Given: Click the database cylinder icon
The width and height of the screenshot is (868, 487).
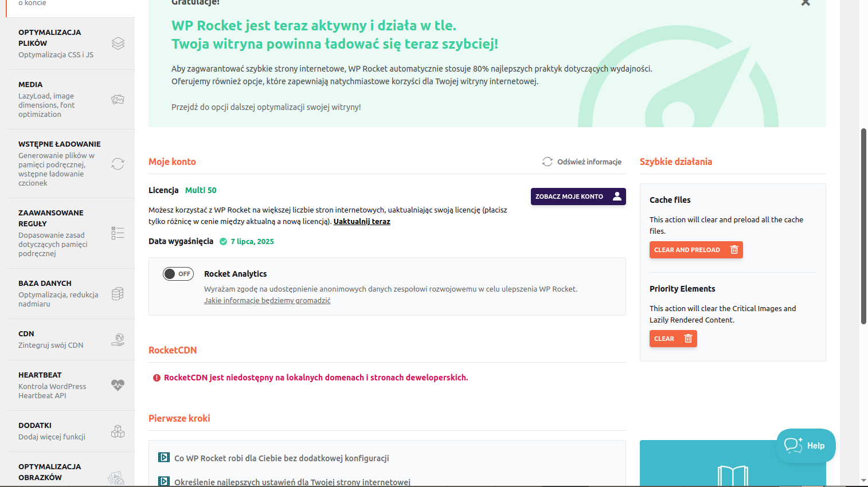Looking at the screenshot, I should (x=118, y=294).
